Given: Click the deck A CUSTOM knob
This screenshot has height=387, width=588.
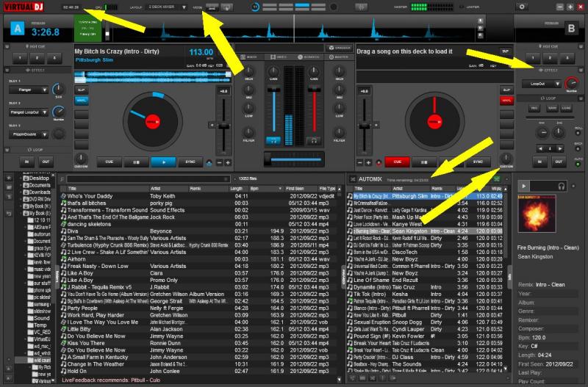Looking at the screenshot, I should (x=81, y=158).
